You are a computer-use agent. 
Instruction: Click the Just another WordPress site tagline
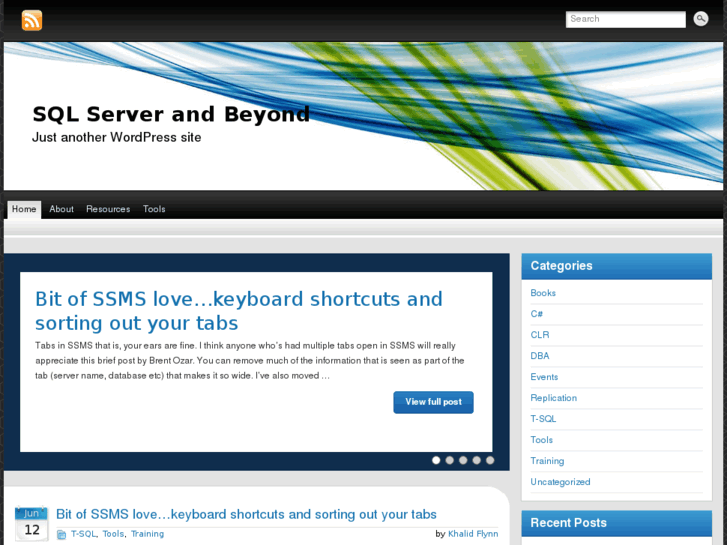pyautogui.click(x=116, y=137)
